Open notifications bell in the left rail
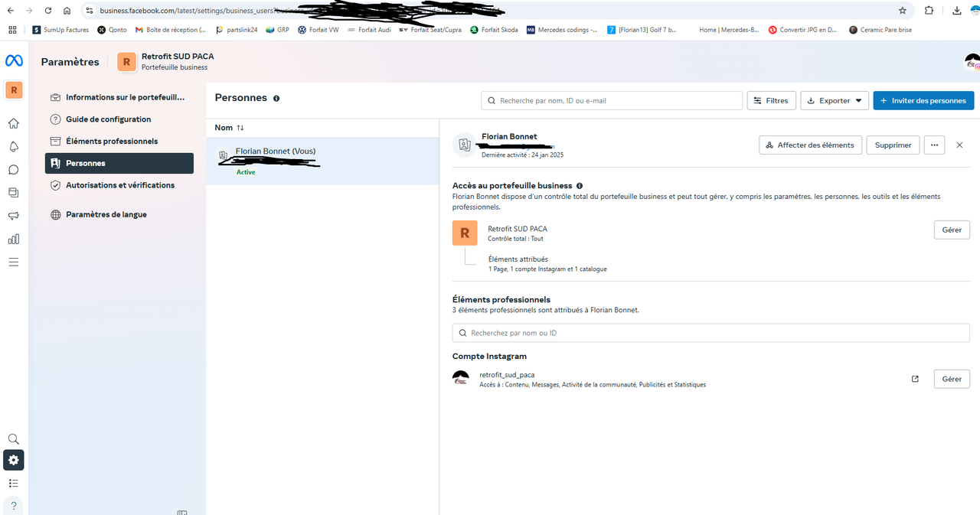 pos(14,147)
